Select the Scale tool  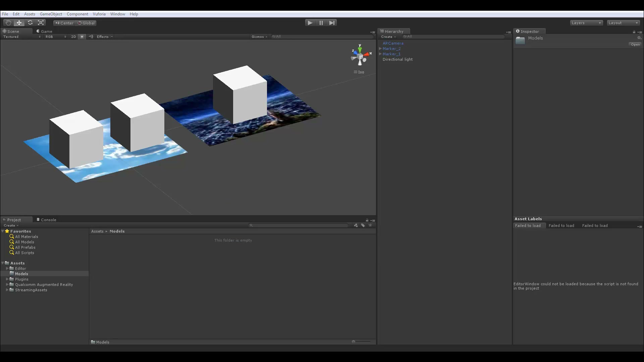pyautogui.click(x=41, y=23)
